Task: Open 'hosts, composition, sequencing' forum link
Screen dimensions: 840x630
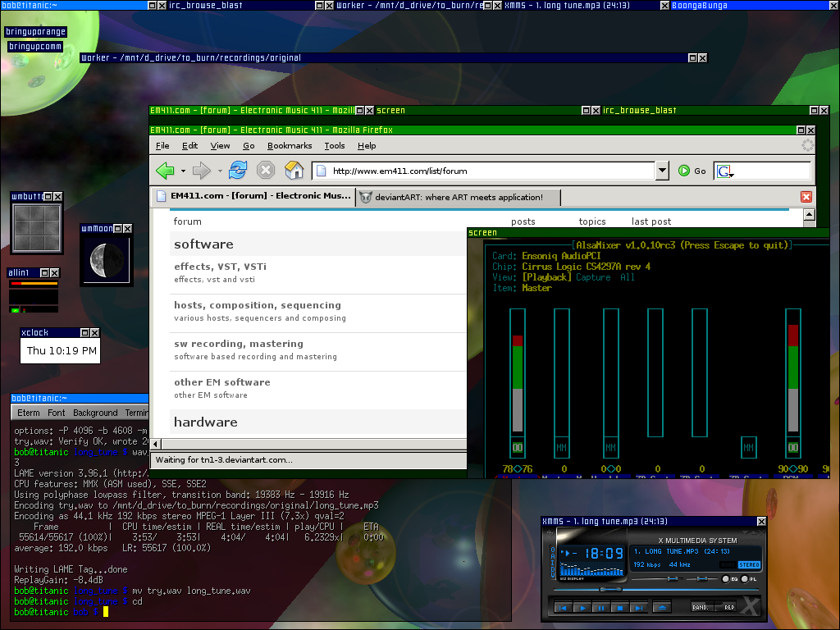Action: coord(257,305)
